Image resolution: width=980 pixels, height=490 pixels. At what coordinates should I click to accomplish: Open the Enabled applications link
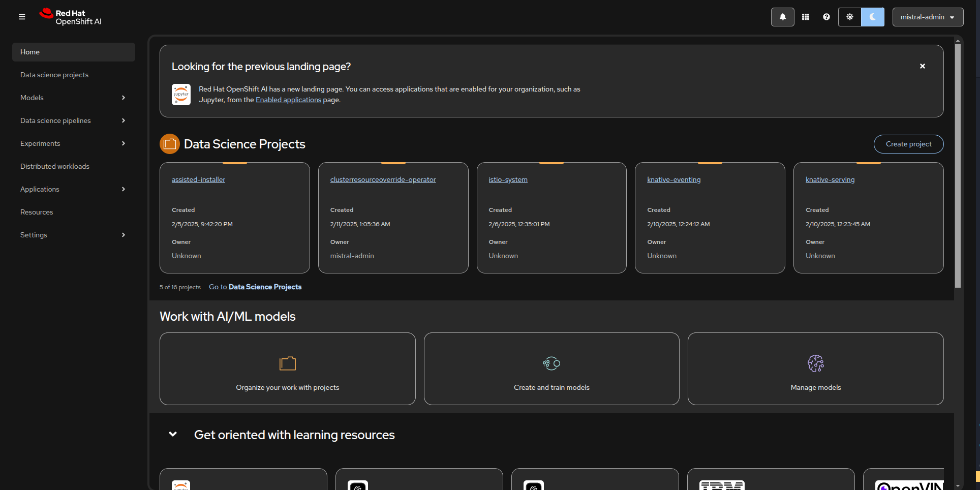[288, 100]
